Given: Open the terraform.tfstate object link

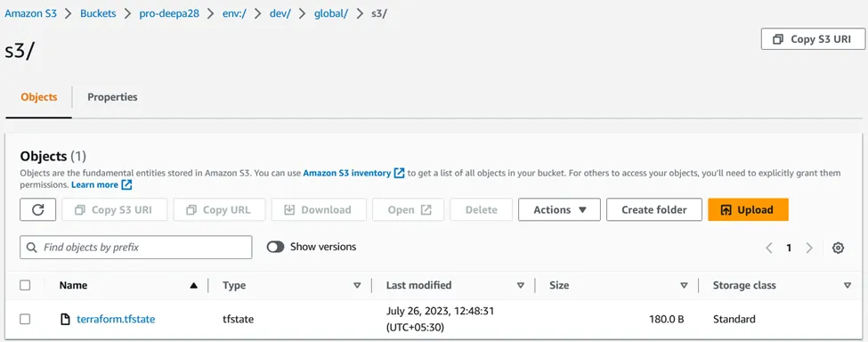Looking at the screenshot, I should (x=116, y=320).
